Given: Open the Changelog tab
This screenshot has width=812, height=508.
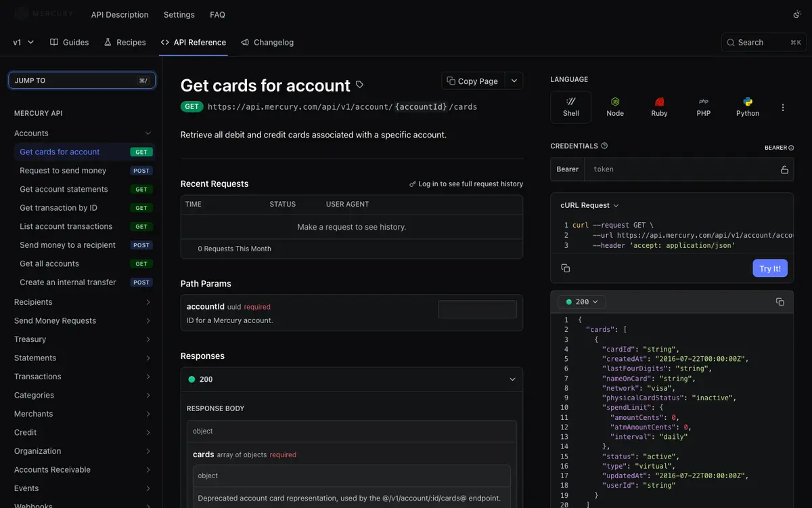Looking at the screenshot, I should point(267,42).
